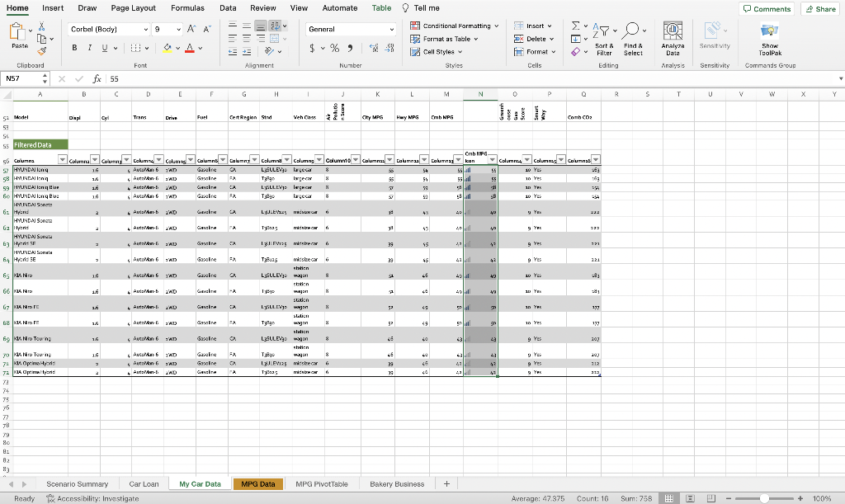Apply Comma Style format
Image resolution: width=845 pixels, height=504 pixels.
[350, 48]
